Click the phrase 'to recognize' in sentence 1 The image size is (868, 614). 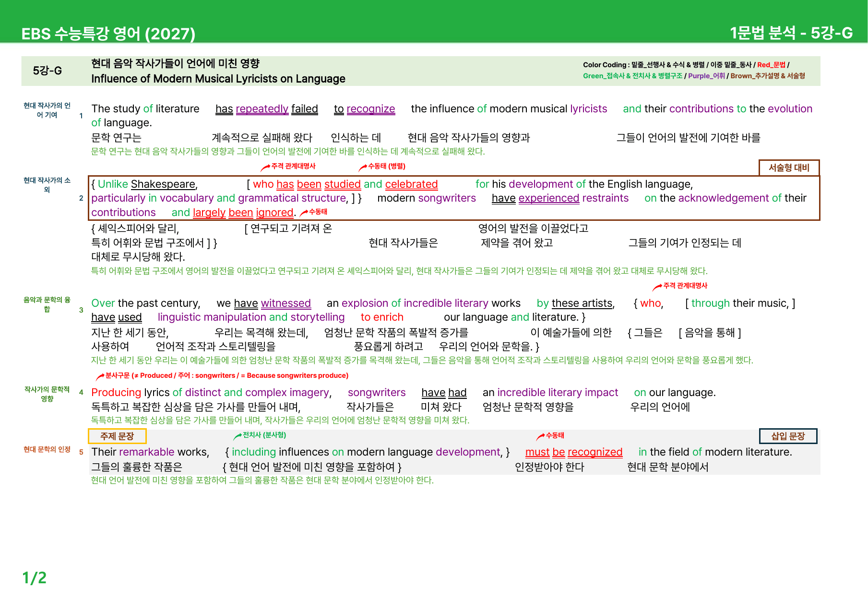(x=365, y=109)
